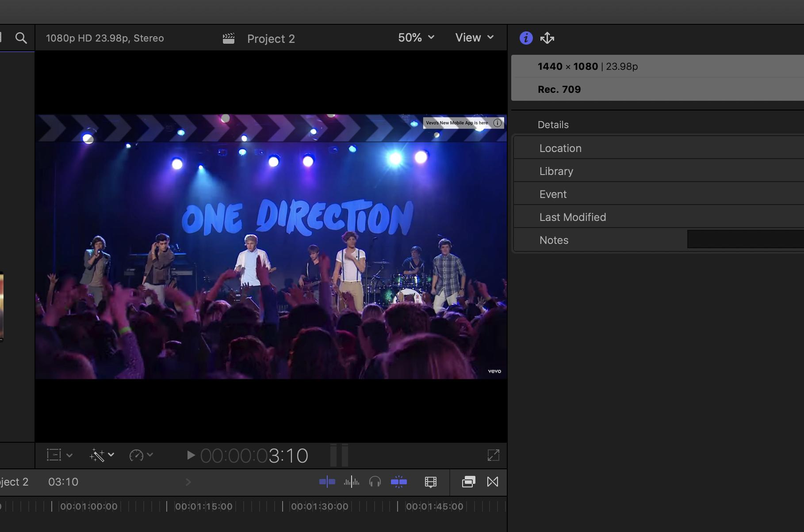Open the retiming speed menu
Screen dimensions: 804x532
[x=141, y=455]
